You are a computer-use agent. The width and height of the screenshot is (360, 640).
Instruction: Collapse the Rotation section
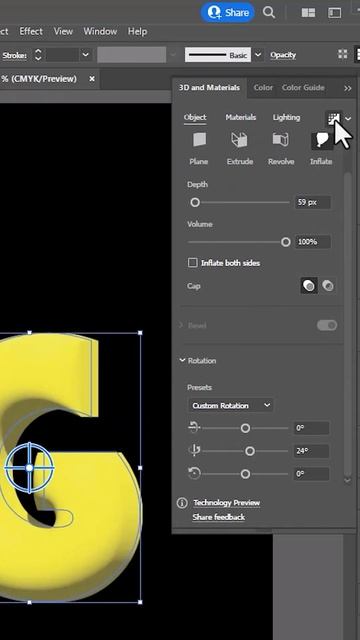tap(182, 360)
